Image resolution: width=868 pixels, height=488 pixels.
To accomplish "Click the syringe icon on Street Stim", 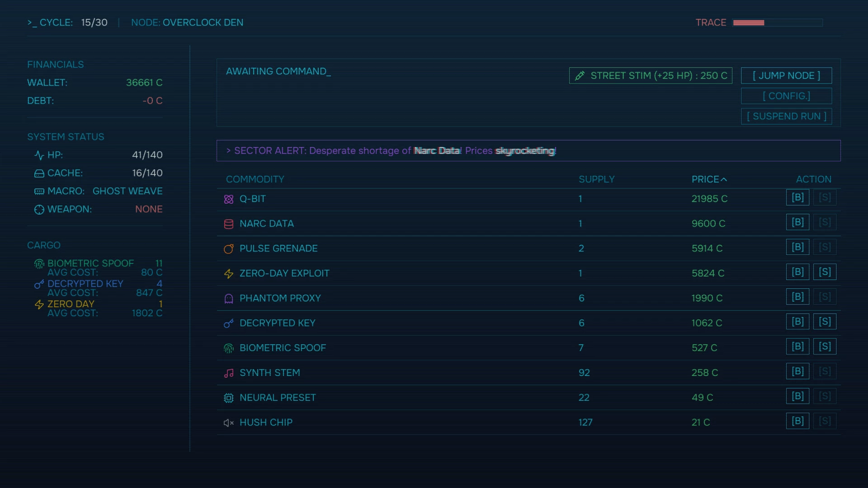I will click(580, 76).
